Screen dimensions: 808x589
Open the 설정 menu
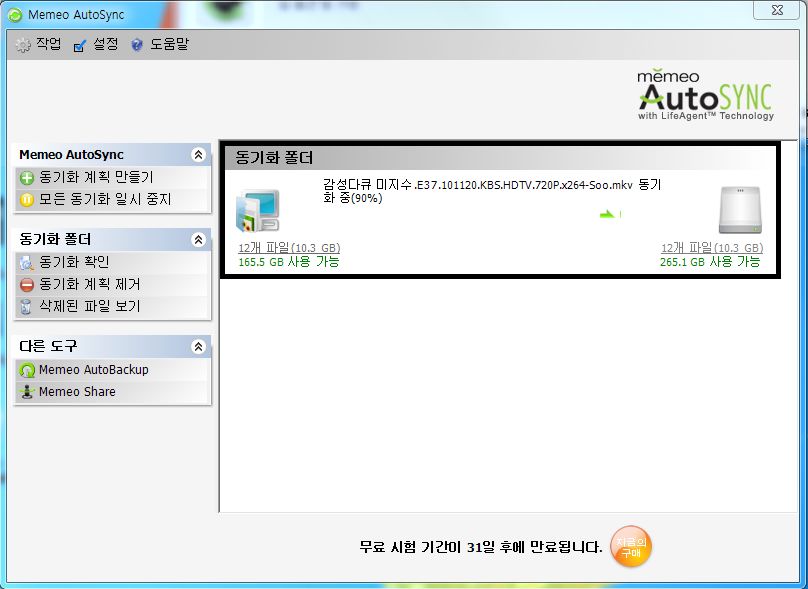[106, 44]
